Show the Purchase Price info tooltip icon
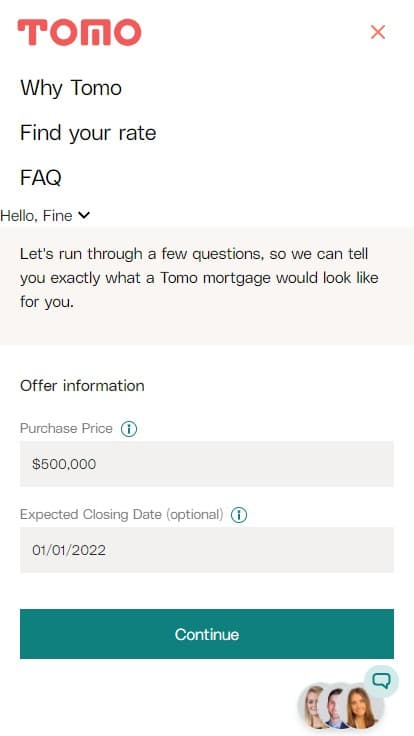 tap(129, 429)
